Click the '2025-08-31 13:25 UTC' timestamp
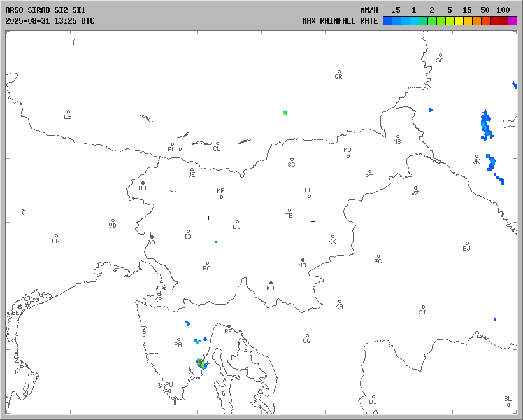Viewport: 523px width, 420px height. tap(50, 20)
